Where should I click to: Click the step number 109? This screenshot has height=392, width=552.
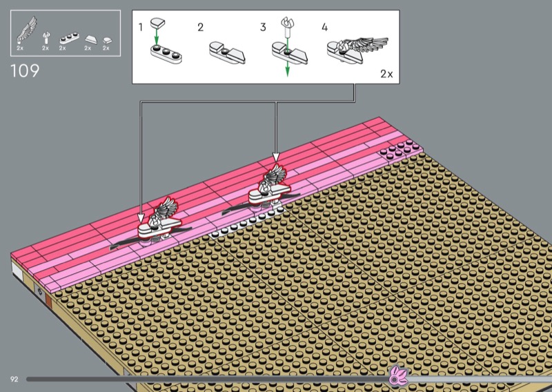[x=25, y=70]
